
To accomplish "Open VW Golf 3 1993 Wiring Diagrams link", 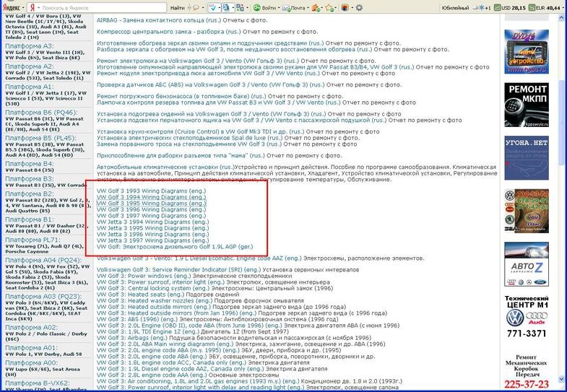I will point(151,191).
